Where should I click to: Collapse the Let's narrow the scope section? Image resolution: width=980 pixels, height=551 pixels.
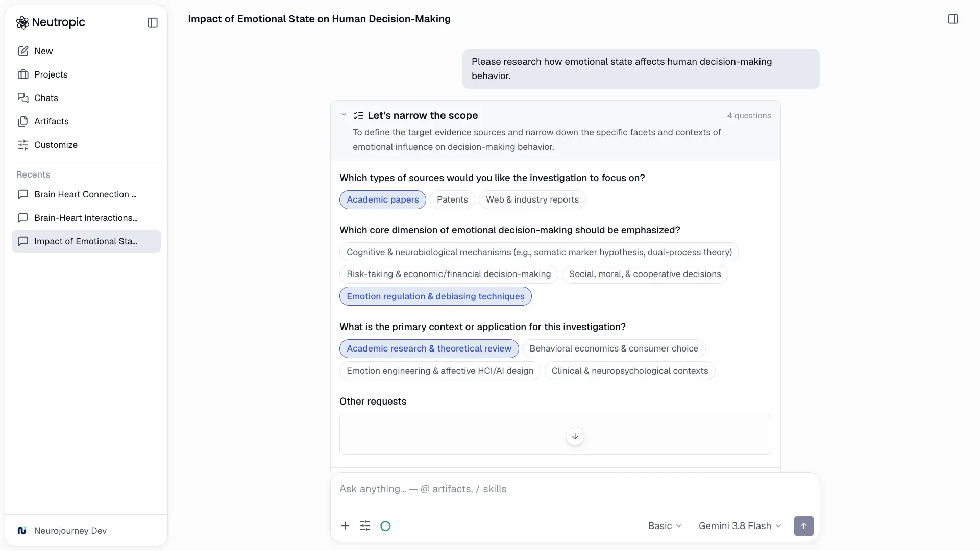click(x=344, y=115)
